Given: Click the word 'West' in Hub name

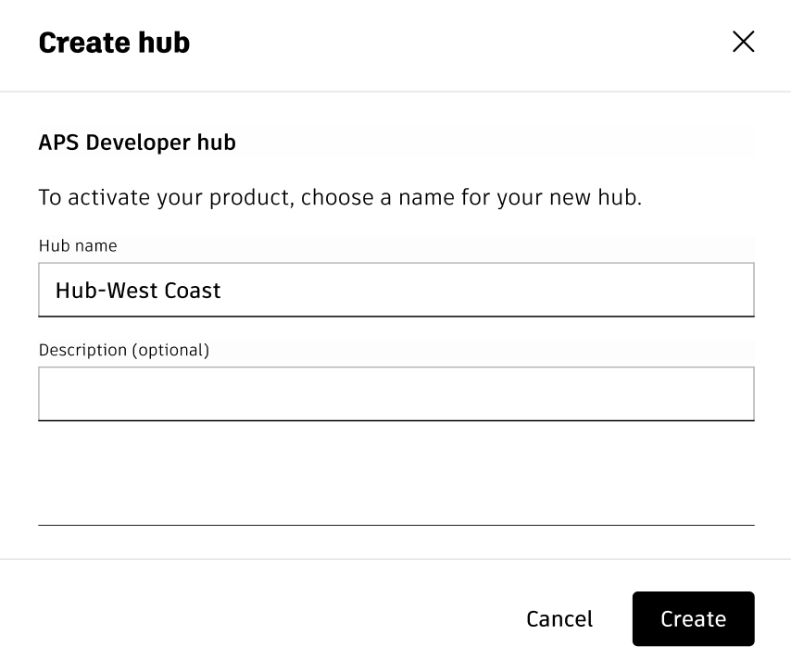Looking at the screenshot, I should pos(133,291).
